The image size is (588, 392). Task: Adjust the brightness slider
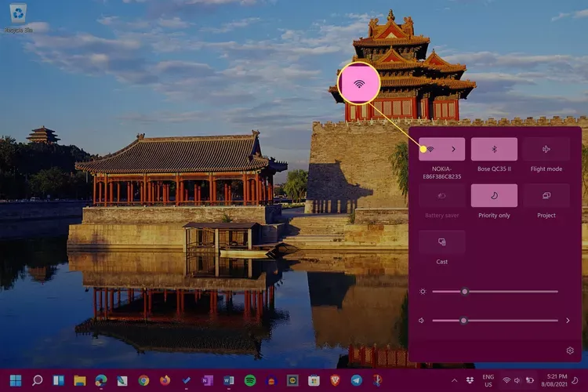click(495, 292)
